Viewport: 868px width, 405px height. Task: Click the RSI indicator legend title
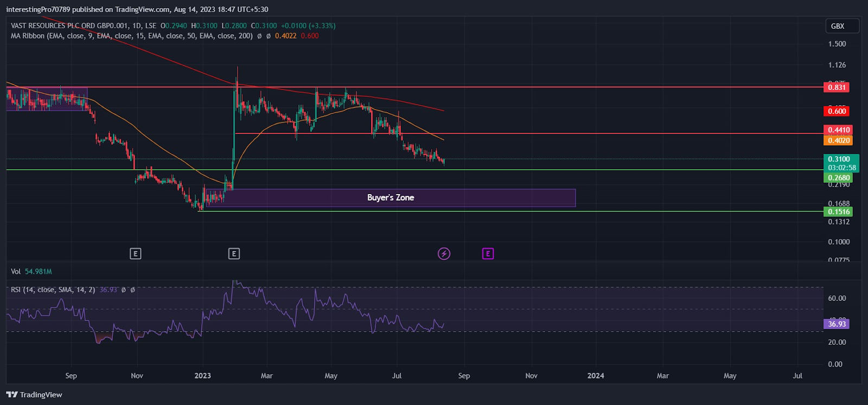pyautogui.click(x=53, y=290)
